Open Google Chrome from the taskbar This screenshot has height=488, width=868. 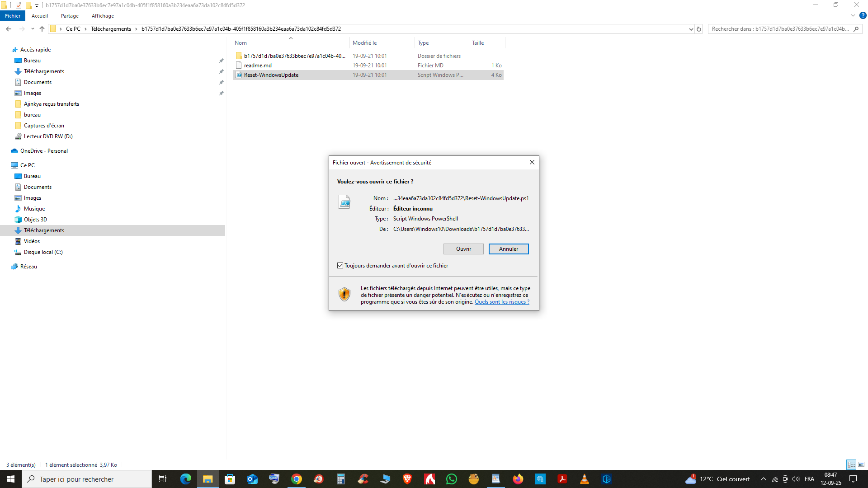click(296, 479)
